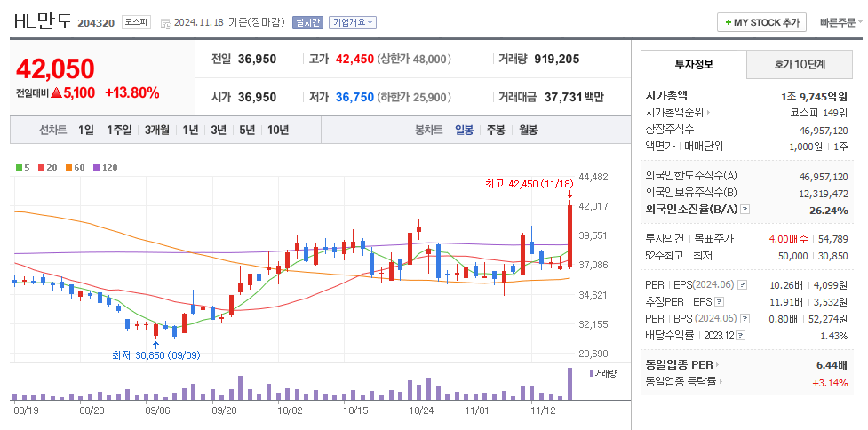Click the help icon next to PBR BPS(2024.06)
868x430 pixels.
745,319
